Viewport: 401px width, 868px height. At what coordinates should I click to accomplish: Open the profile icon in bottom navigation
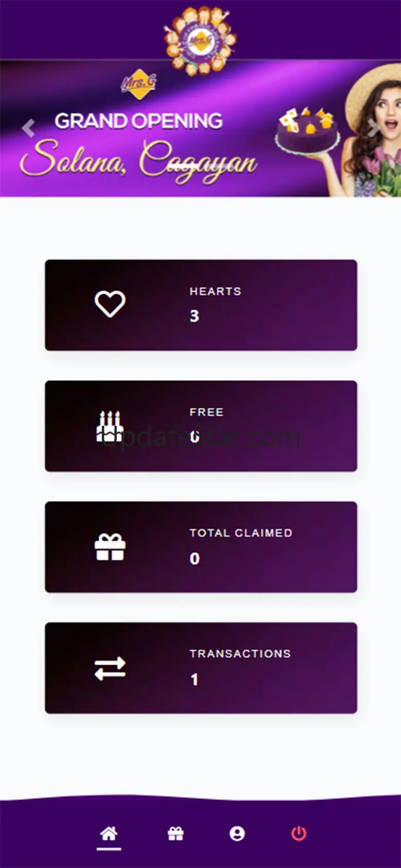click(x=237, y=834)
